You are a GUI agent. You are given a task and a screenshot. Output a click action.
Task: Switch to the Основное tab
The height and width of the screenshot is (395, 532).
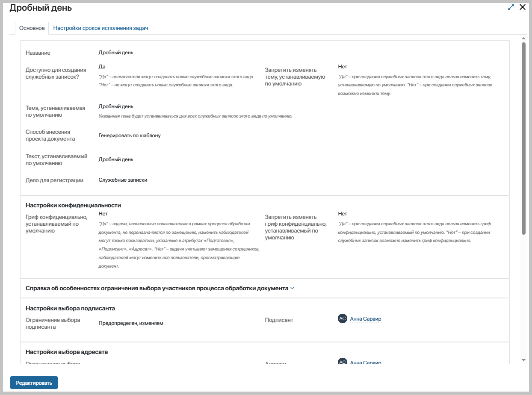click(x=32, y=28)
